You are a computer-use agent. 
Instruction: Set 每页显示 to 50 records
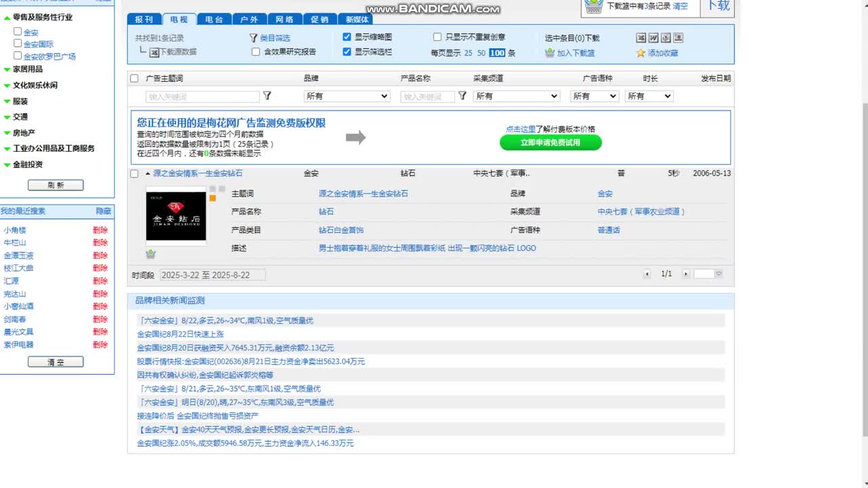(x=481, y=53)
